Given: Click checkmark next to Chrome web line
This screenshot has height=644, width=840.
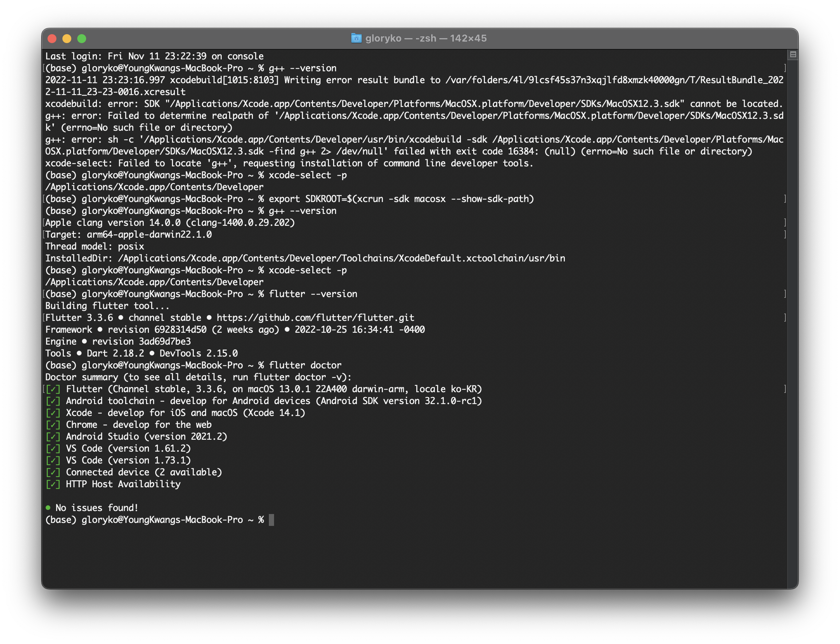Looking at the screenshot, I should pyautogui.click(x=53, y=425).
